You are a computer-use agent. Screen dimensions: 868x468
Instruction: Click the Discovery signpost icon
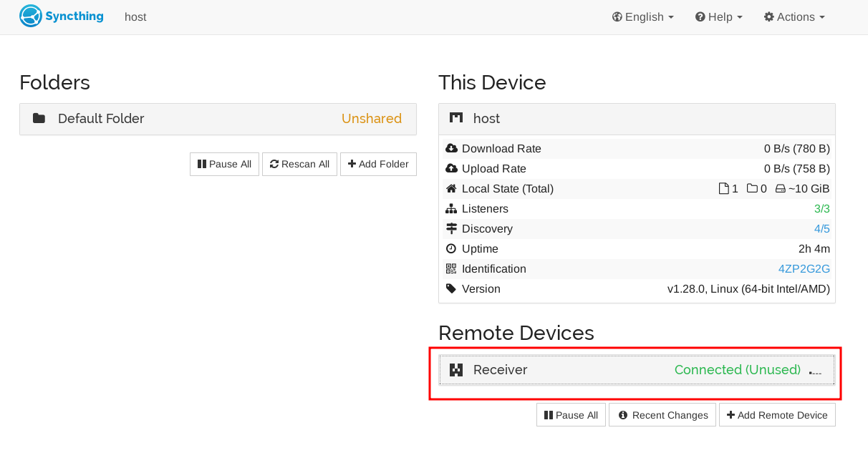pos(451,229)
